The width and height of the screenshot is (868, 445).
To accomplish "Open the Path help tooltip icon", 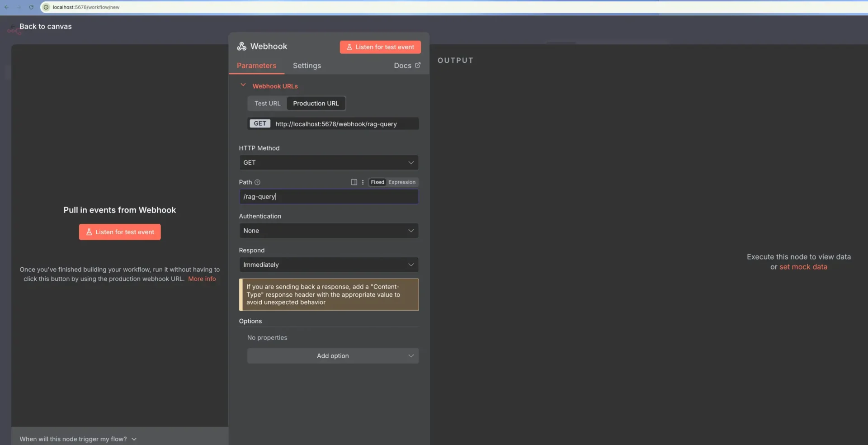I will click(x=257, y=182).
